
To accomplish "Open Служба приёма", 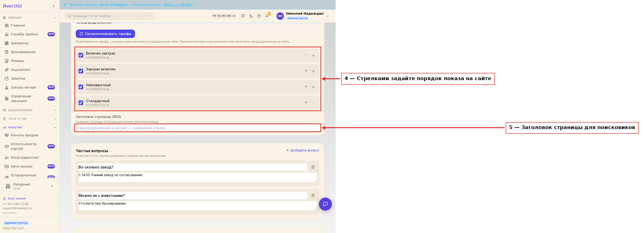I will (30, 34).
